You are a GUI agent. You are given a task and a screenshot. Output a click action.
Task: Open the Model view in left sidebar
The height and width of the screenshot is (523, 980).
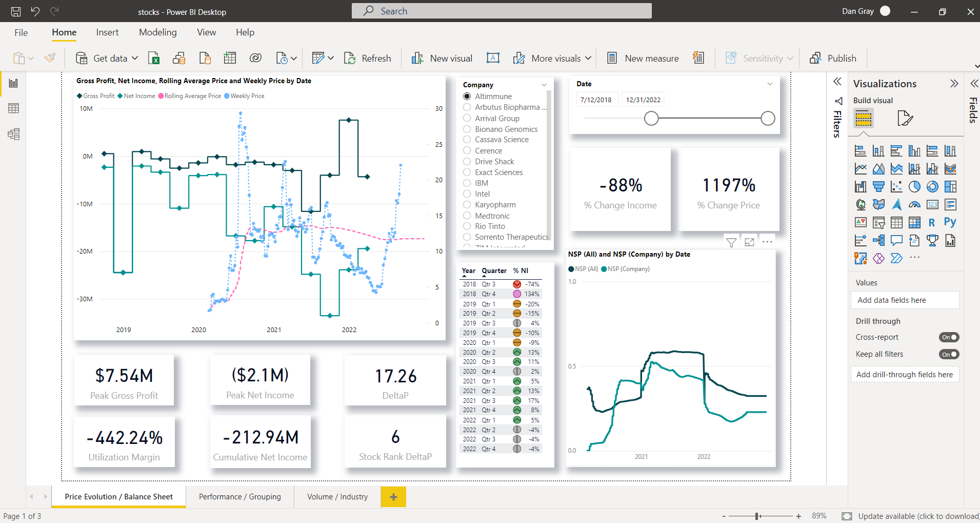tap(14, 134)
